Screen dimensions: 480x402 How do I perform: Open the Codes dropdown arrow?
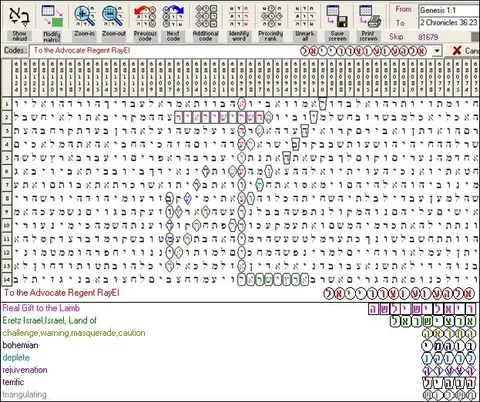[x=437, y=51]
